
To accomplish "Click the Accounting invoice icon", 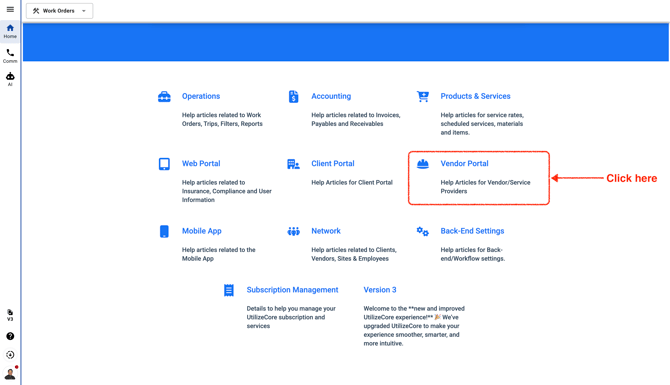I will [294, 97].
